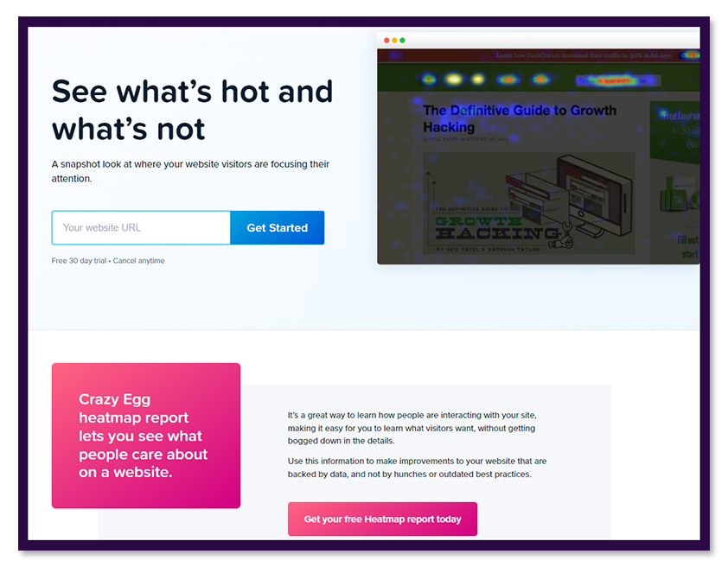
Task: Click the Growth Hacking illustration in mockup
Action: pyautogui.click(x=529, y=203)
